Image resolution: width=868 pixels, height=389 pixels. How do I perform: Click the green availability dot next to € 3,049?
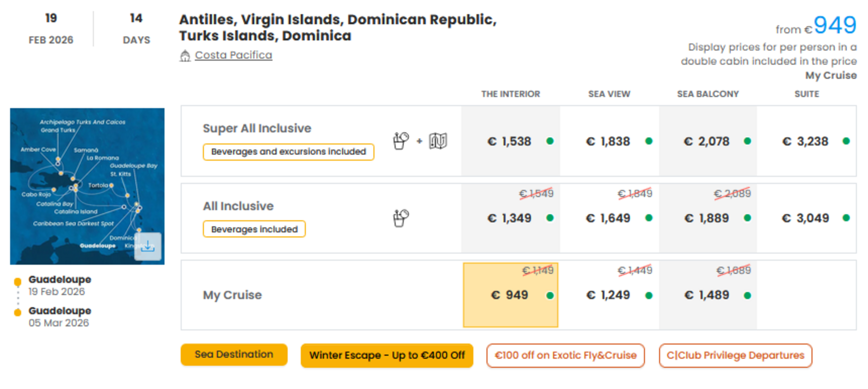click(x=846, y=218)
